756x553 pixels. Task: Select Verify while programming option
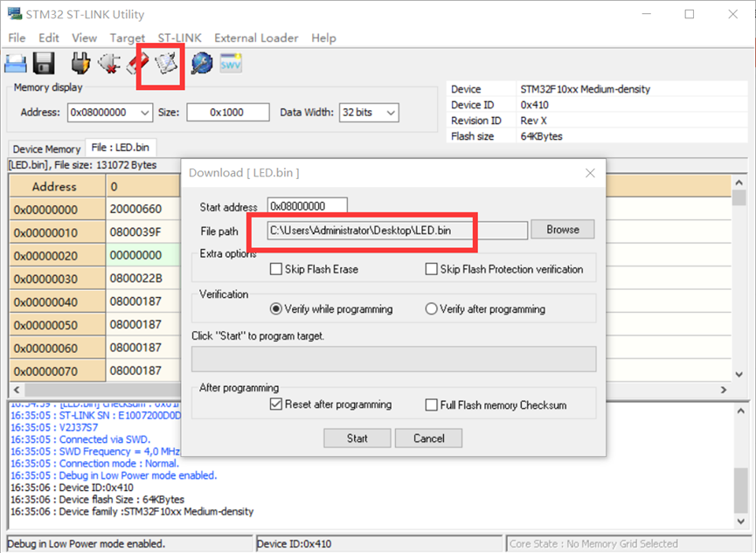coord(276,308)
